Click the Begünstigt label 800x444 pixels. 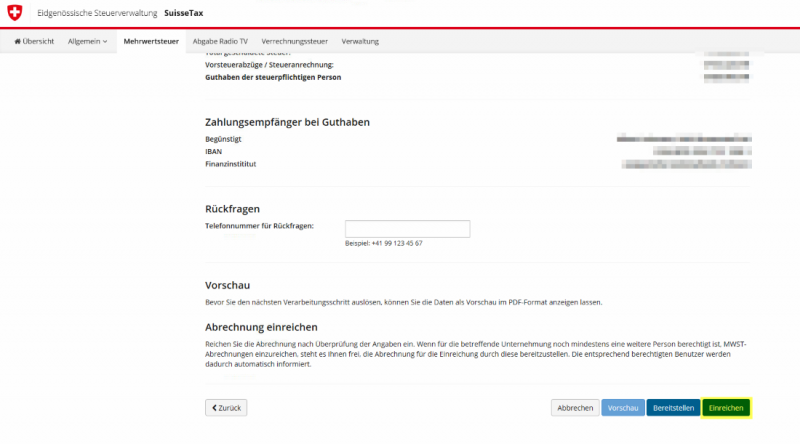coord(223,139)
